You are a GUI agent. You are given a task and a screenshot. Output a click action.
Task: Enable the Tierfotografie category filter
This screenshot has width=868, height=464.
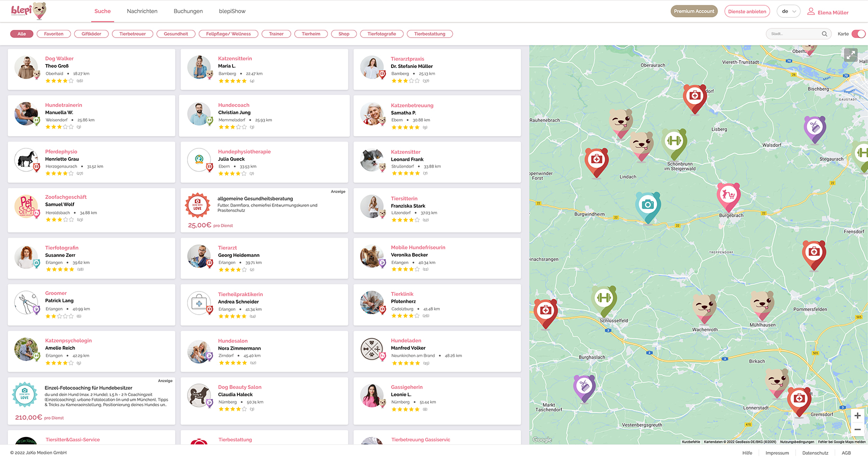click(381, 34)
